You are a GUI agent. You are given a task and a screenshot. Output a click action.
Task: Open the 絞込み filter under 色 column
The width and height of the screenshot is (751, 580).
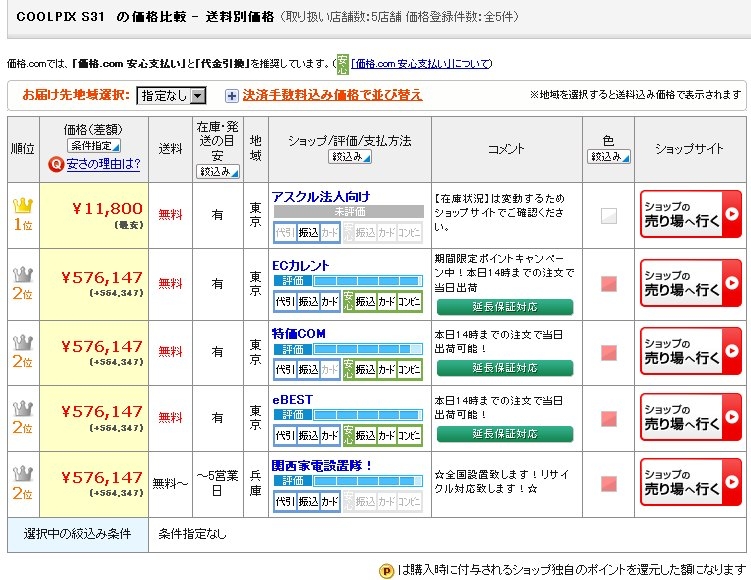pyautogui.click(x=609, y=157)
